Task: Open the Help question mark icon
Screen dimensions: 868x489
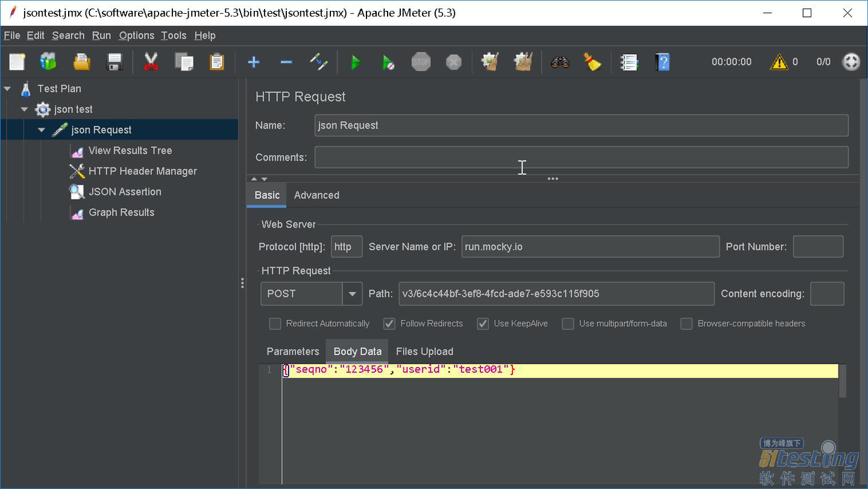Action: 662,62
